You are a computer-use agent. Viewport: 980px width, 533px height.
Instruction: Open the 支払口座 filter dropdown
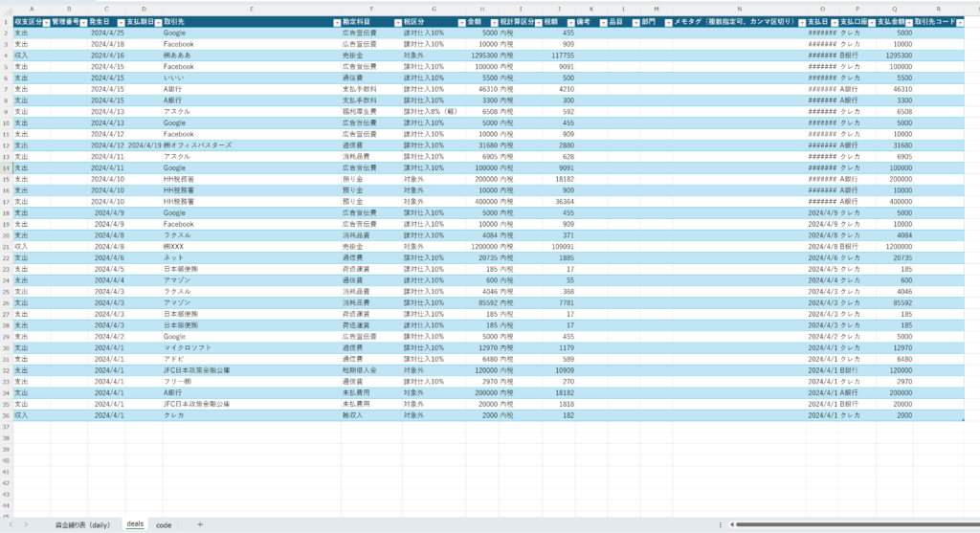871,23
